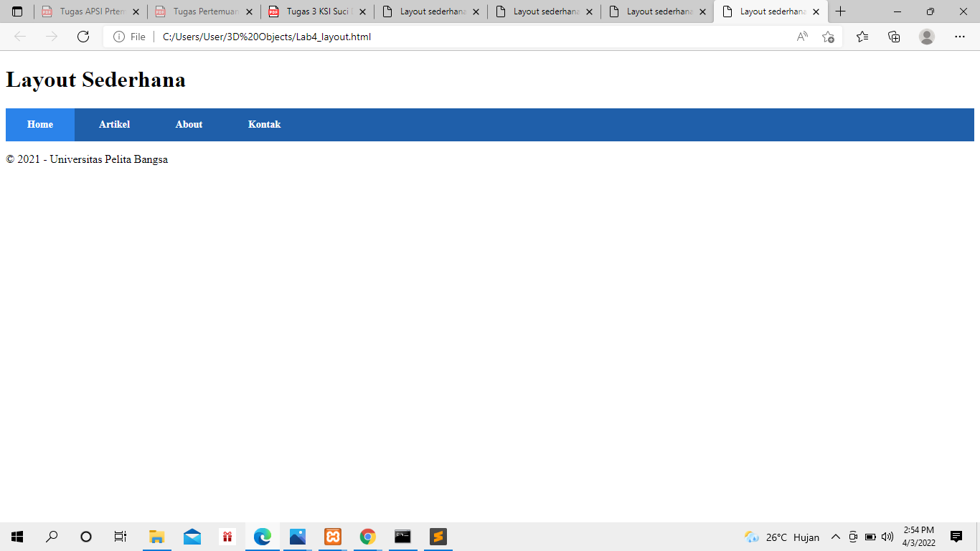
Task: Open the Photos app from the taskbar
Action: coord(297,537)
